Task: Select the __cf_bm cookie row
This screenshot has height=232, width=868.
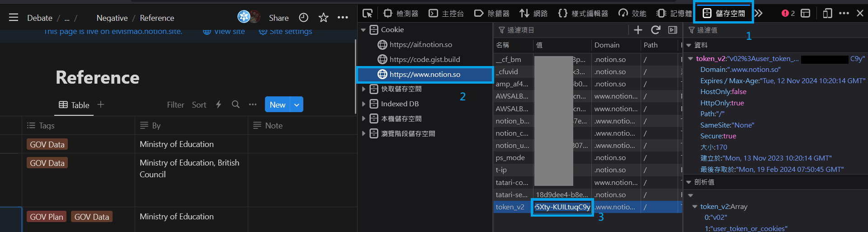Action: [588, 59]
